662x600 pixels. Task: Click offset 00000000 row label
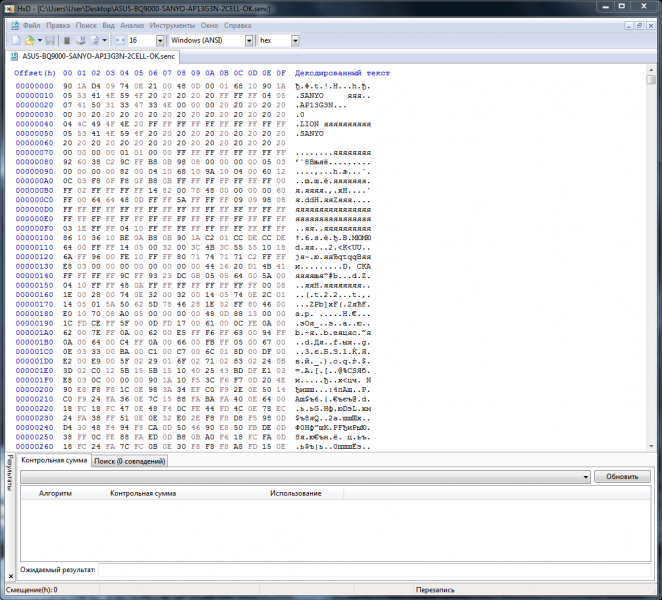34,86
